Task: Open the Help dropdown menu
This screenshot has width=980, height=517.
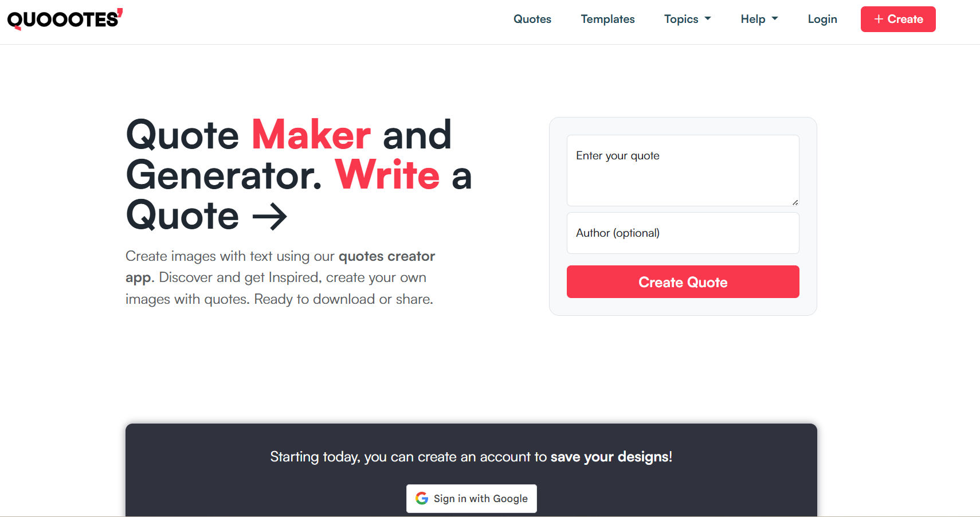Action: (758, 19)
